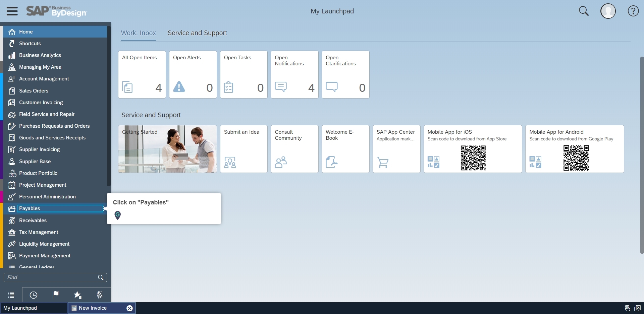Open the flagged items flag icon

55,295
